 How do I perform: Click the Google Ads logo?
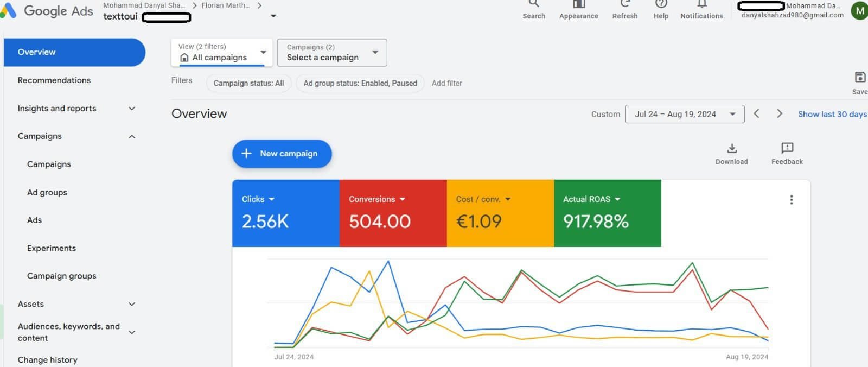(47, 11)
